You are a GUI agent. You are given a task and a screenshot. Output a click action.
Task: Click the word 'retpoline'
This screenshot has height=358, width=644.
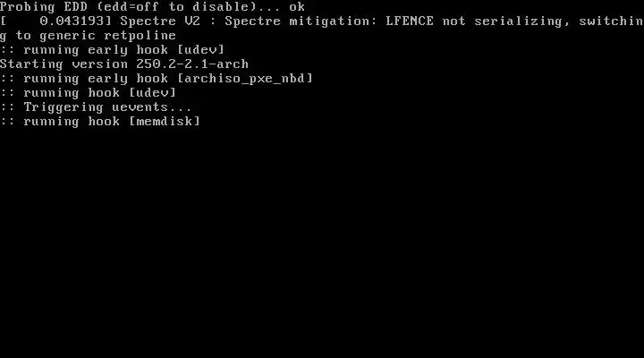pyautogui.click(x=140, y=36)
